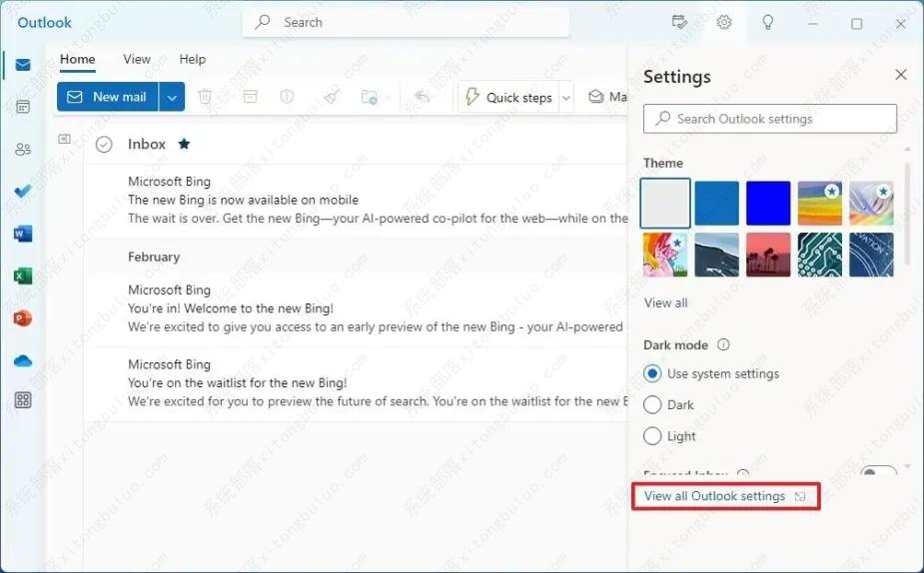Click the February group header
Viewport: 924px width, 573px height.
[154, 257]
